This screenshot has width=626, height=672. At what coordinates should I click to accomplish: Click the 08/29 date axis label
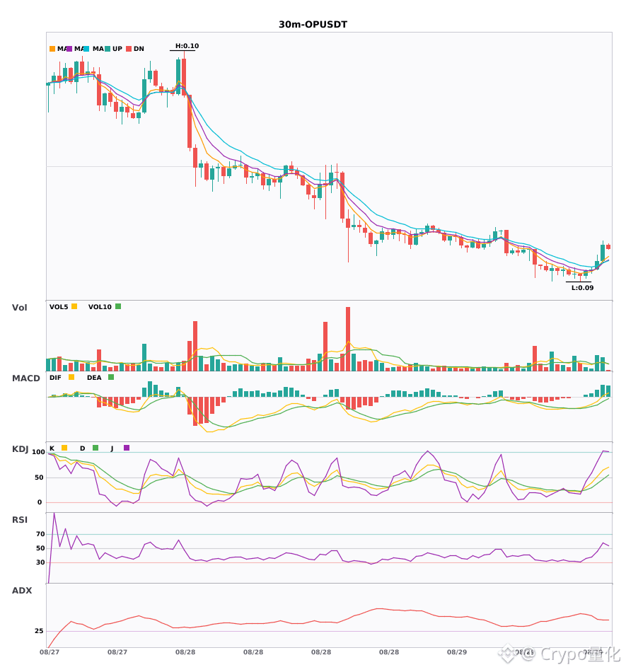(457, 652)
